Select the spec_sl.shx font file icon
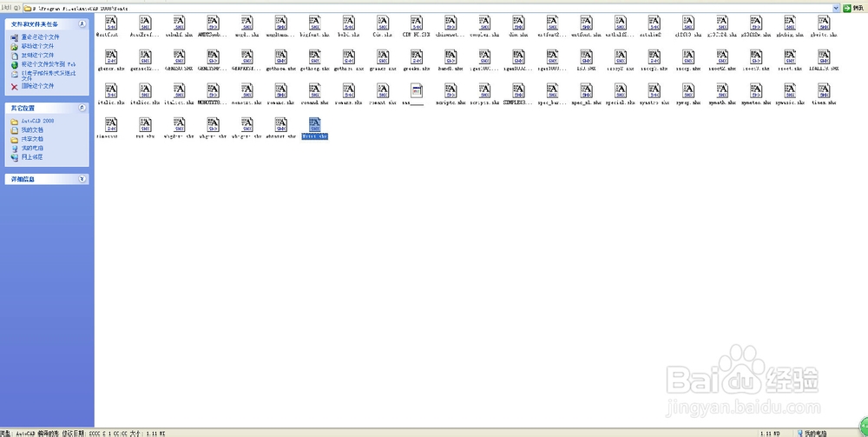The image size is (868, 437). pos(586,91)
